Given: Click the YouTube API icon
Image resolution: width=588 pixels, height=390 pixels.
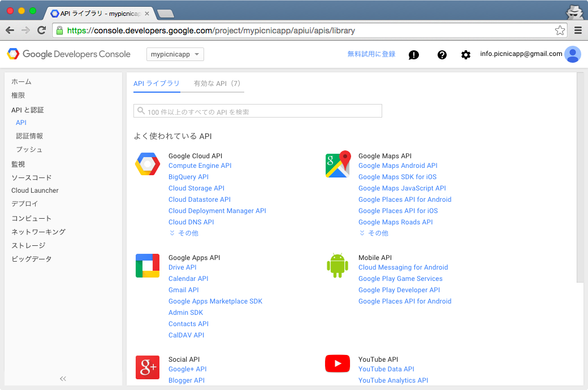Looking at the screenshot, I should [338, 364].
